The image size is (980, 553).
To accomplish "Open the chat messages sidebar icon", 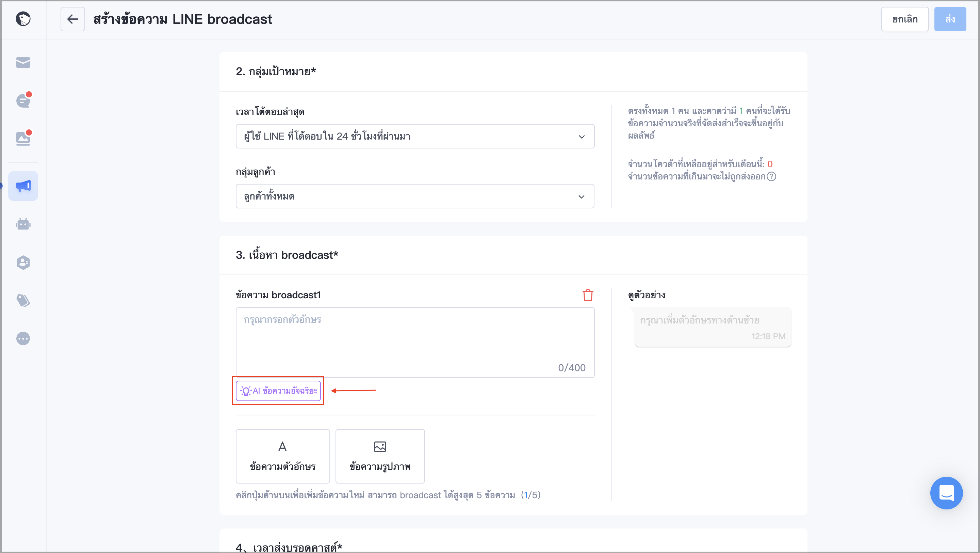I will point(23,100).
